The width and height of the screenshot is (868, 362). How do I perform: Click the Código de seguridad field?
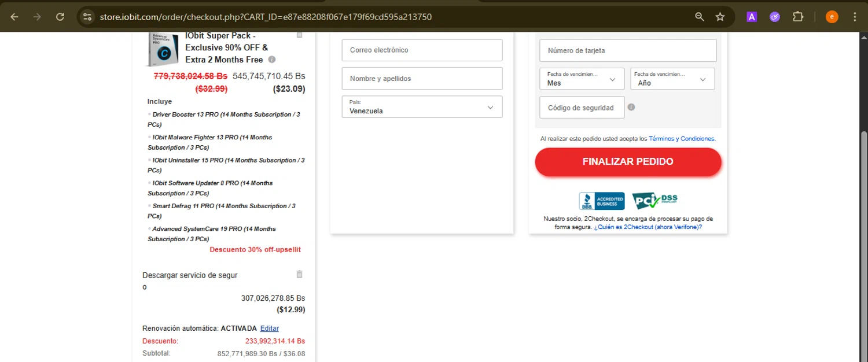(582, 108)
